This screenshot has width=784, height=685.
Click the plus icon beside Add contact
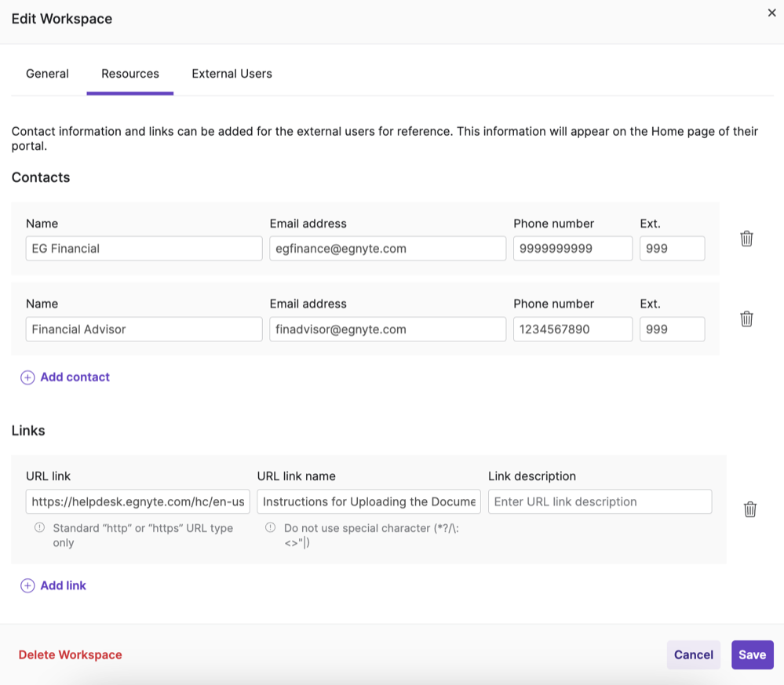click(x=27, y=377)
